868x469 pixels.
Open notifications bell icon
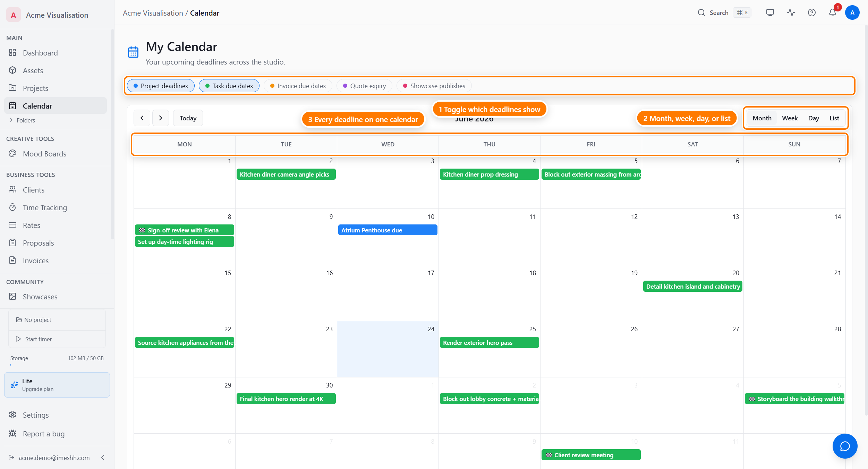click(x=833, y=12)
